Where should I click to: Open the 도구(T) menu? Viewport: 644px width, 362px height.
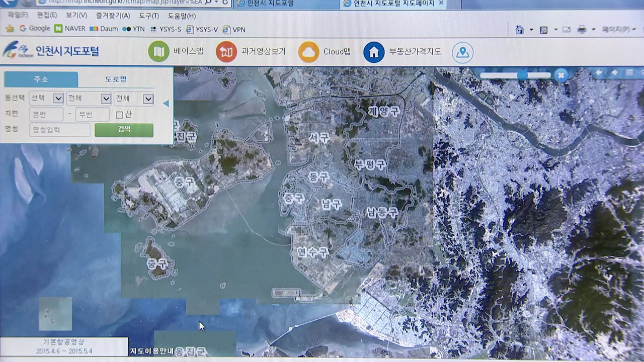point(149,15)
